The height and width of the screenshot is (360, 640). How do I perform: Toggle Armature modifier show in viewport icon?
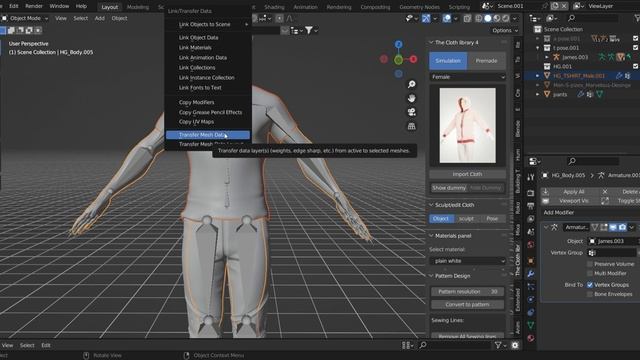coord(613,227)
